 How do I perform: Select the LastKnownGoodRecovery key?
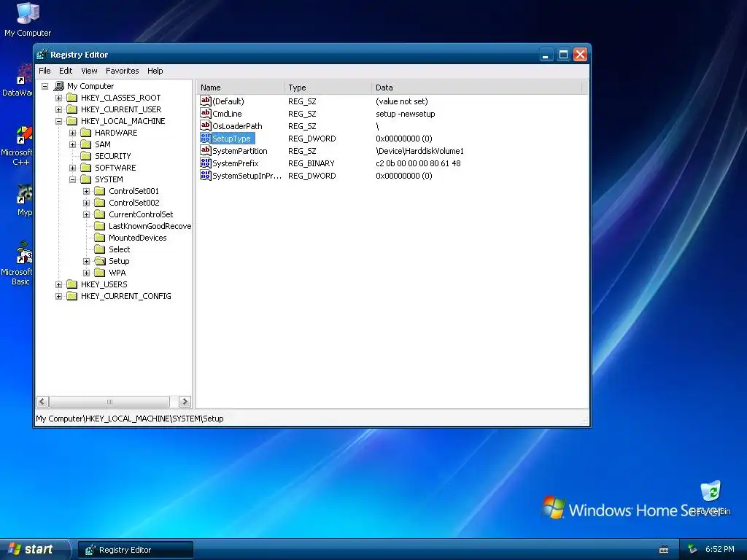click(x=150, y=226)
